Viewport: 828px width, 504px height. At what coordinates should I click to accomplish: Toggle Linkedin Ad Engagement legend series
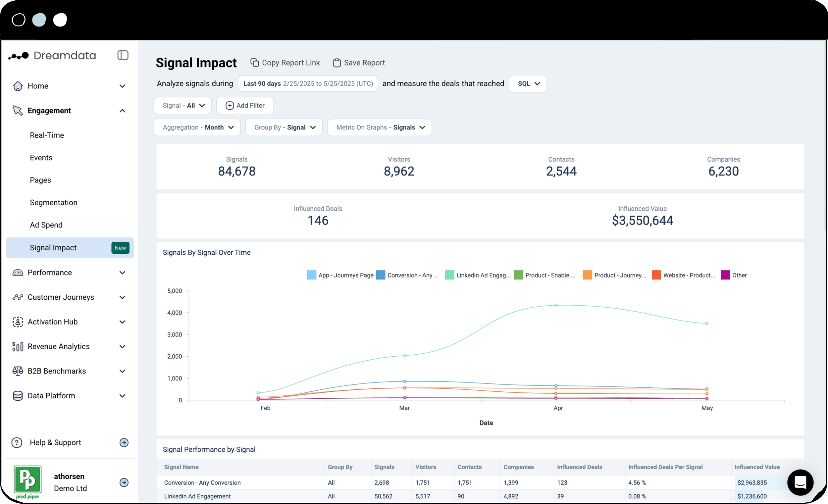(478, 275)
